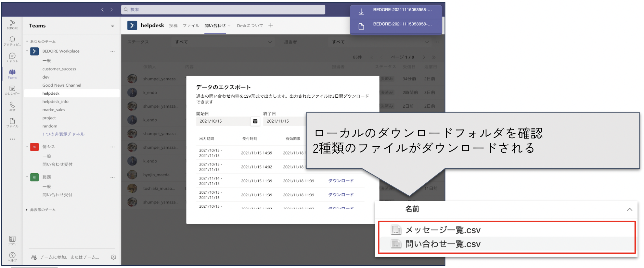The height and width of the screenshot is (268, 644).
Task: Switch to the ファイル tab
Action: pos(191,26)
